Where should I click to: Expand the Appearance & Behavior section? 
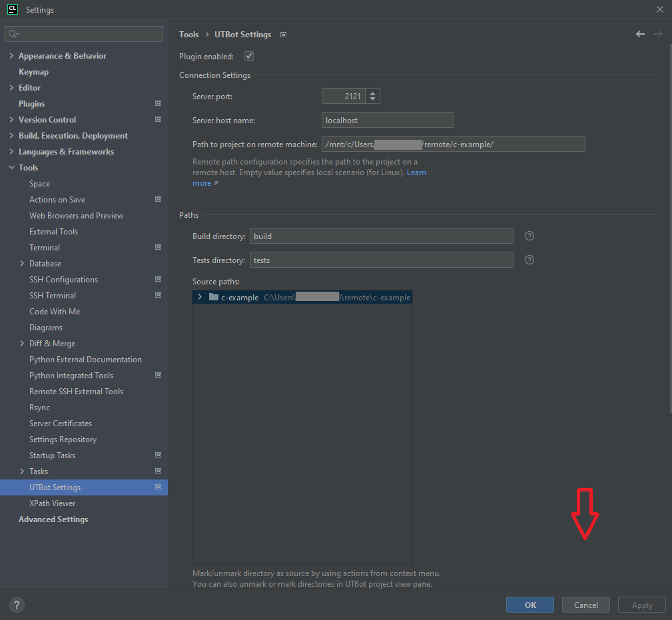click(11, 56)
